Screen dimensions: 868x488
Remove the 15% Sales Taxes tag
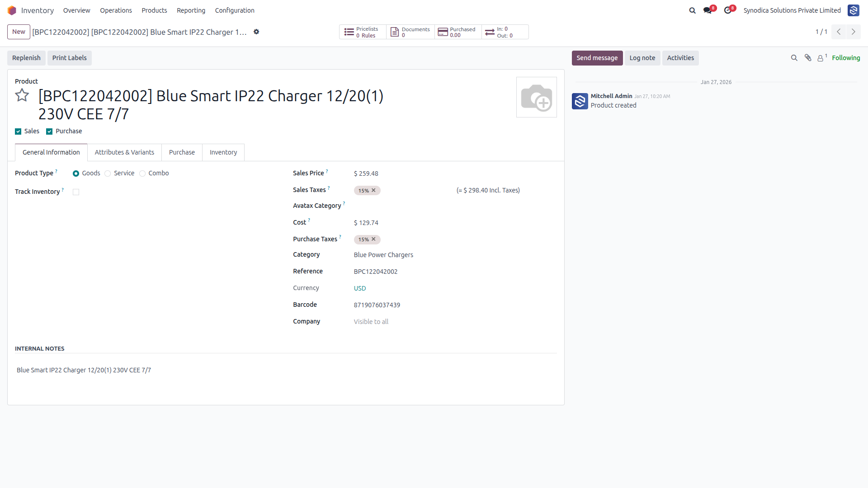point(373,190)
